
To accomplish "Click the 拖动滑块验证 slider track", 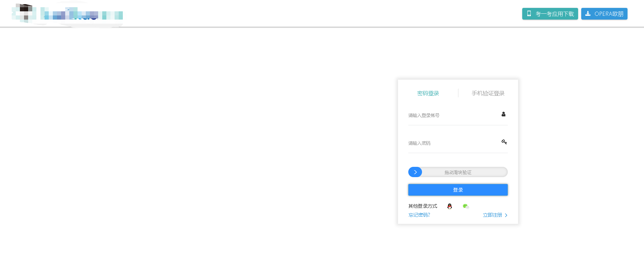I will [458, 172].
